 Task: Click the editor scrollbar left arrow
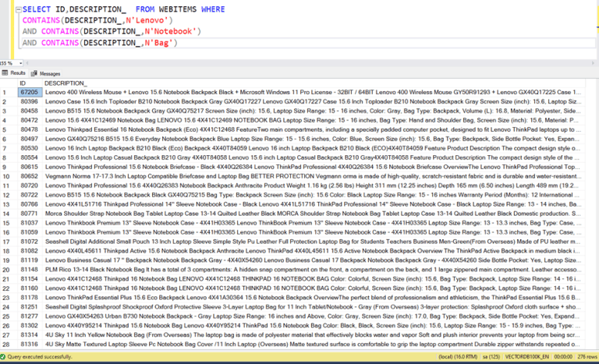coord(27,63)
